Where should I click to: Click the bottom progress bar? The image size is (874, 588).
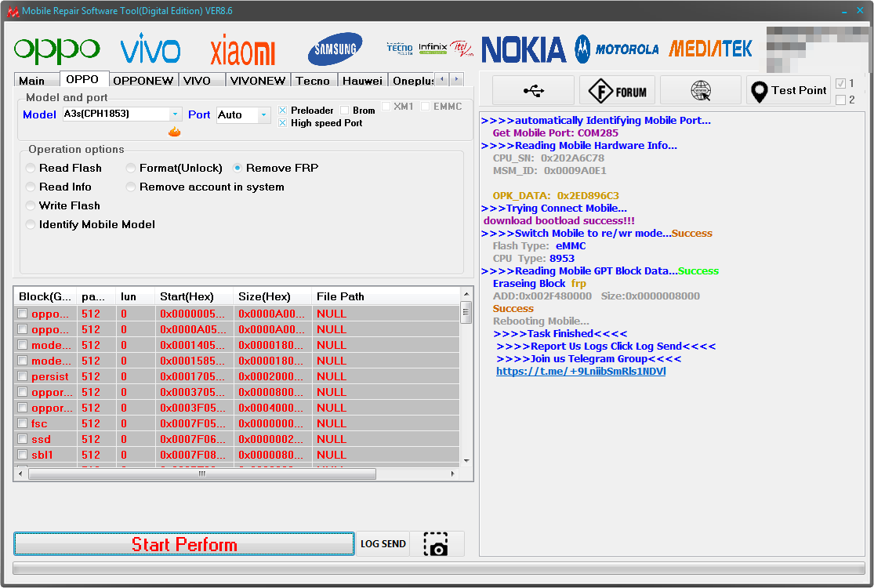pos(438,568)
